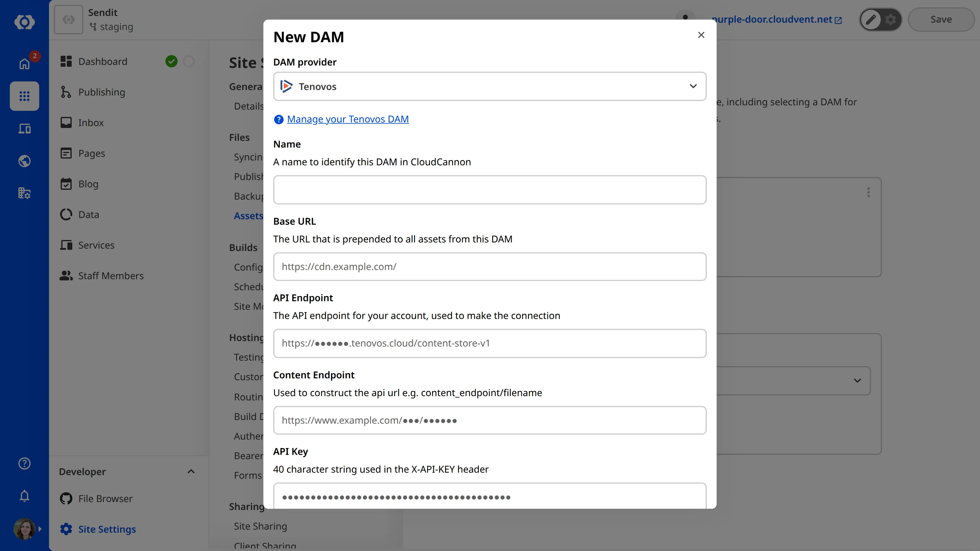Image resolution: width=980 pixels, height=551 pixels.
Task: Focus the API Key input field
Action: [490, 496]
